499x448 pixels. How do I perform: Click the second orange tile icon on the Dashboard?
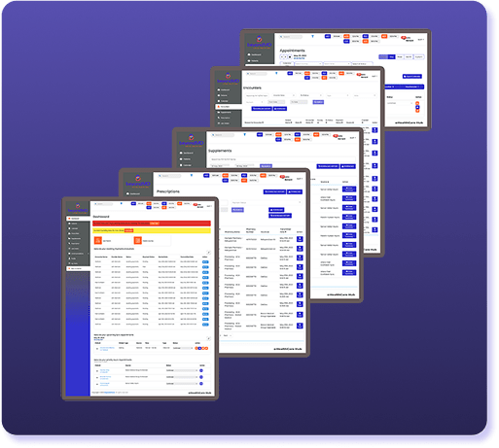[x=138, y=240]
